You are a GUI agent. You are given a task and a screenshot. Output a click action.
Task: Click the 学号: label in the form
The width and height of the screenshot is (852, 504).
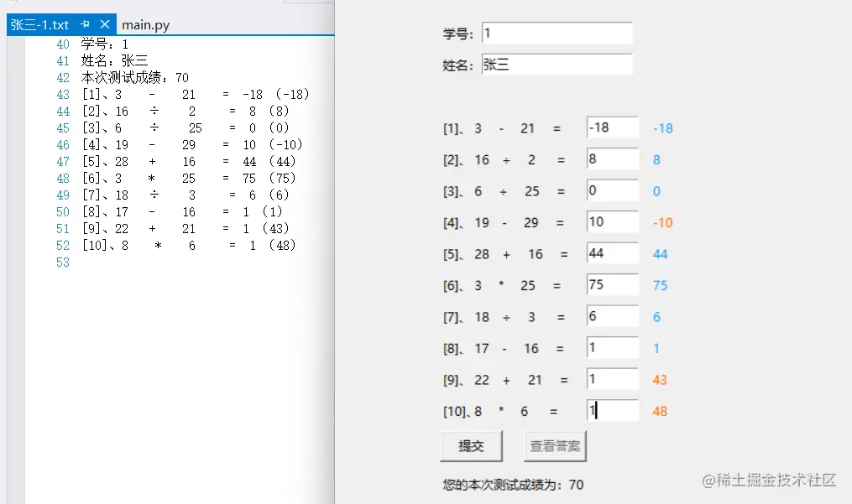pos(458,34)
